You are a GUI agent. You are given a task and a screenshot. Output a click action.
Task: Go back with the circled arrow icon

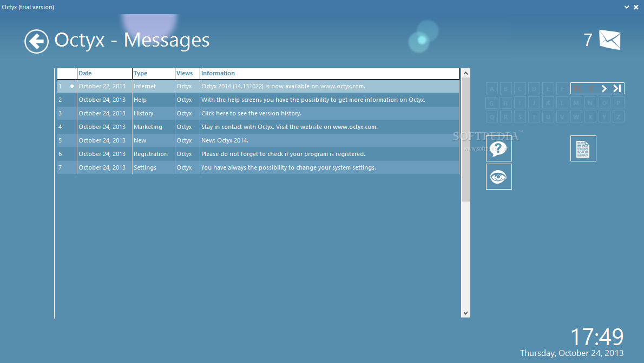click(x=36, y=42)
